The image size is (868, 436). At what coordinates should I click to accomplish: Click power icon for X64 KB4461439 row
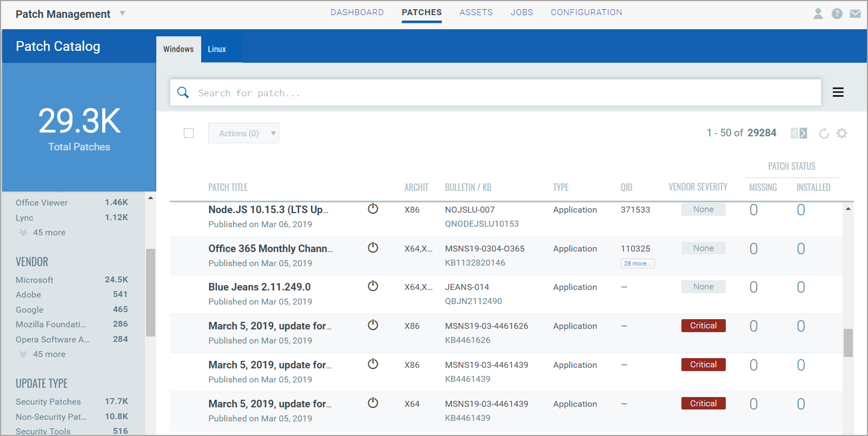tap(373, 403)
